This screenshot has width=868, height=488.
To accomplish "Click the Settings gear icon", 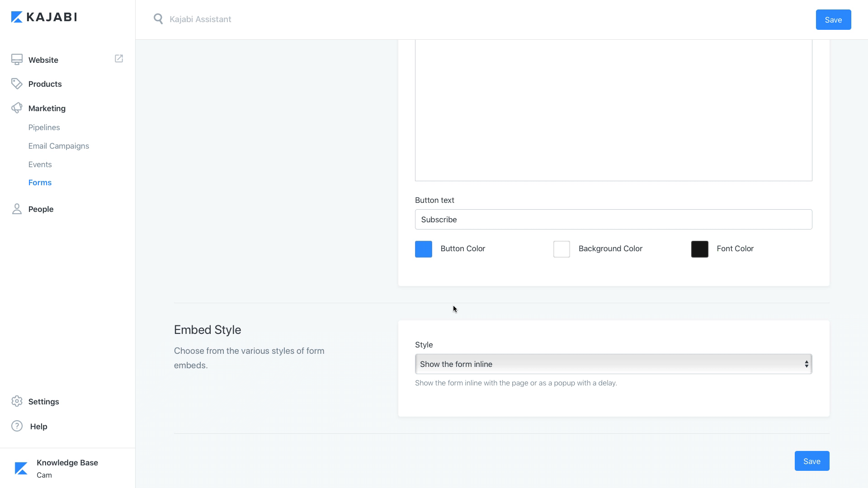I will click(x=17, y=401).
